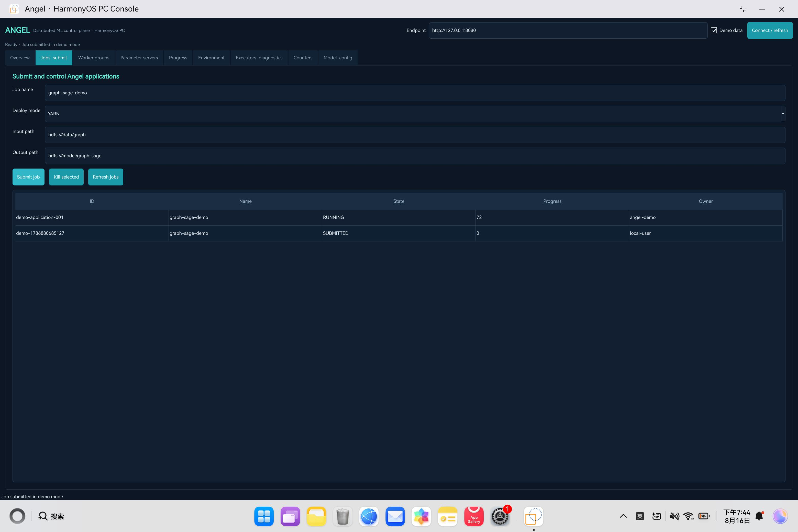Open the Counters tab
The height and width of the screenshot is (532, 798).
pos(303,58)
